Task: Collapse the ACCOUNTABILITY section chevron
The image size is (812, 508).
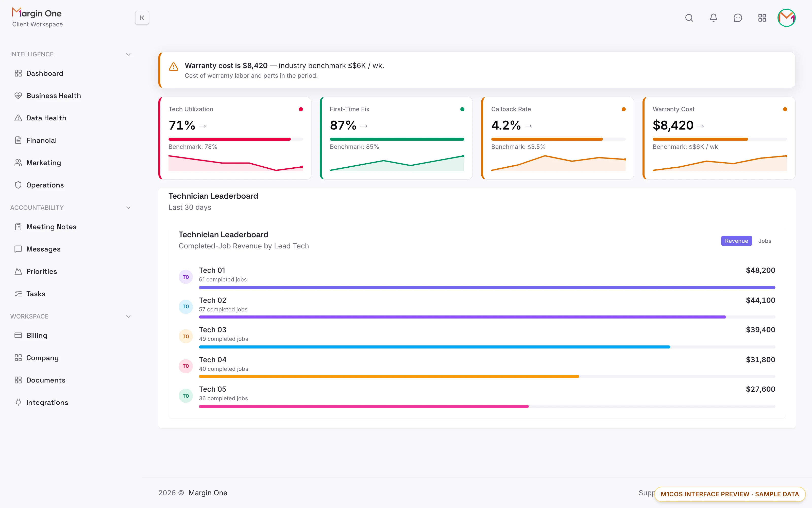Action: (128, 208)
